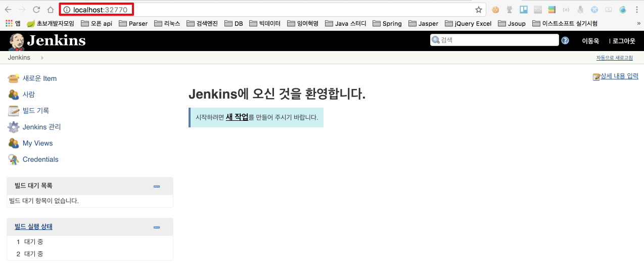Click the cookie extension icon

coord(496,10)
